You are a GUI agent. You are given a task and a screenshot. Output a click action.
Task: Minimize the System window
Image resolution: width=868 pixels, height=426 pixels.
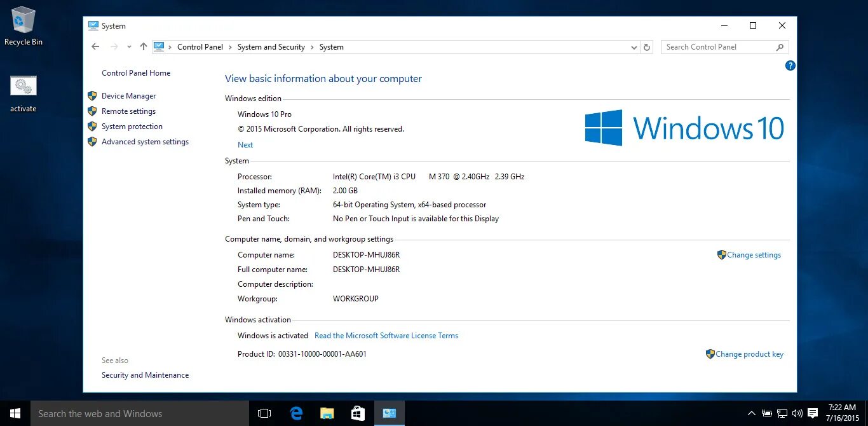[724, 26]
